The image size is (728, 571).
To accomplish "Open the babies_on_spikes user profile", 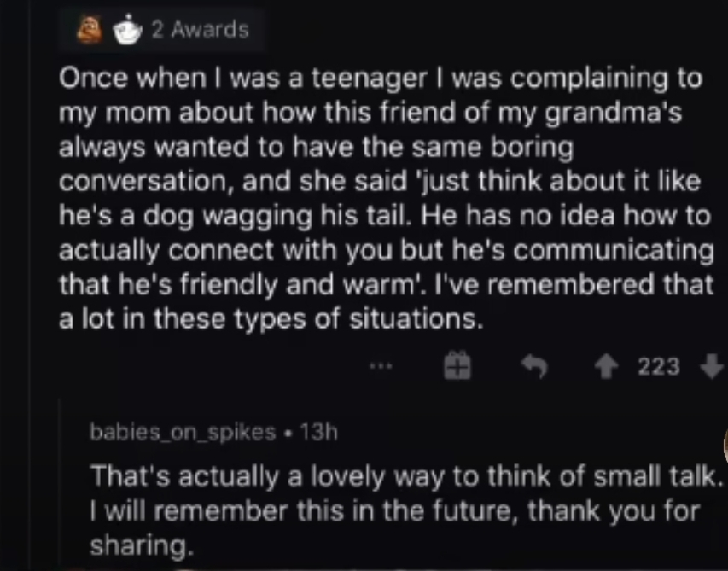I will click(183, 432).
